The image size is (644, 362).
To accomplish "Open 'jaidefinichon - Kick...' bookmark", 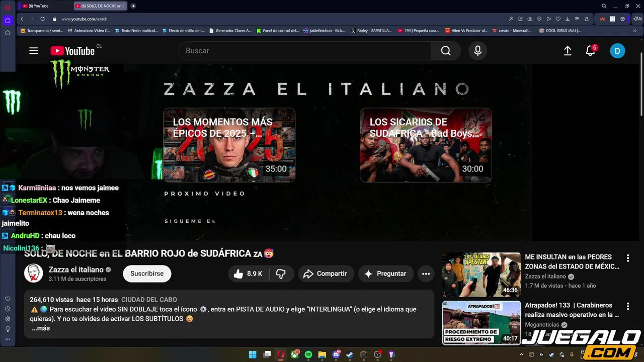I will coord(324,30).
